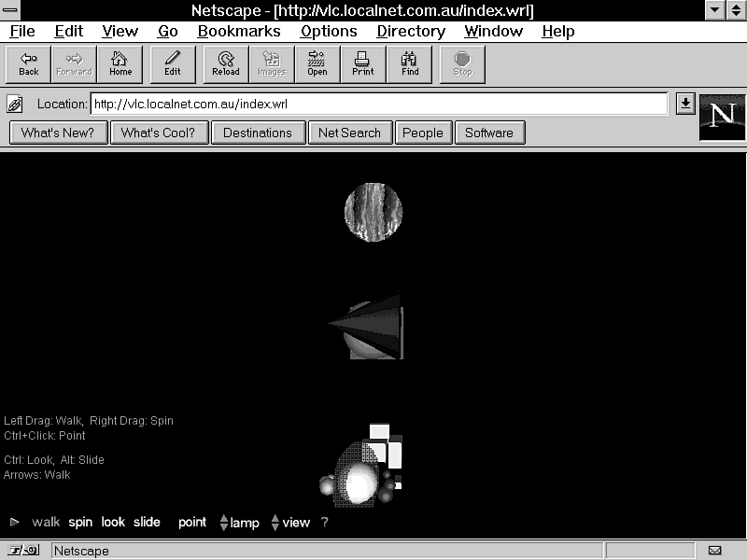Click into the Location URL field

point(378,104)
